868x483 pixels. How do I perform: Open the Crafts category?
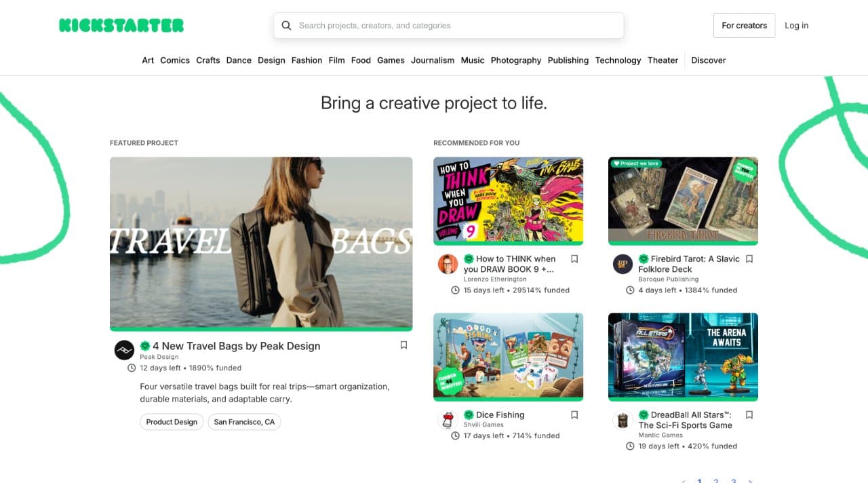pyautogui.click(x=208, y=60)
